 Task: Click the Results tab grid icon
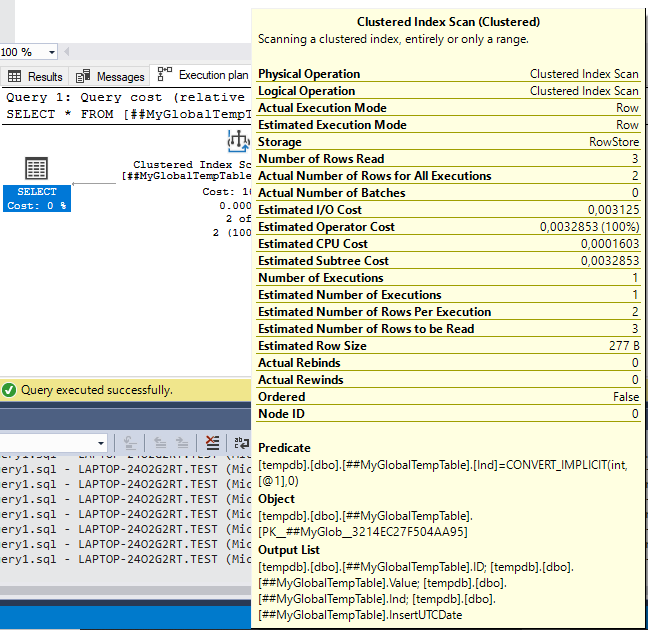14,76
